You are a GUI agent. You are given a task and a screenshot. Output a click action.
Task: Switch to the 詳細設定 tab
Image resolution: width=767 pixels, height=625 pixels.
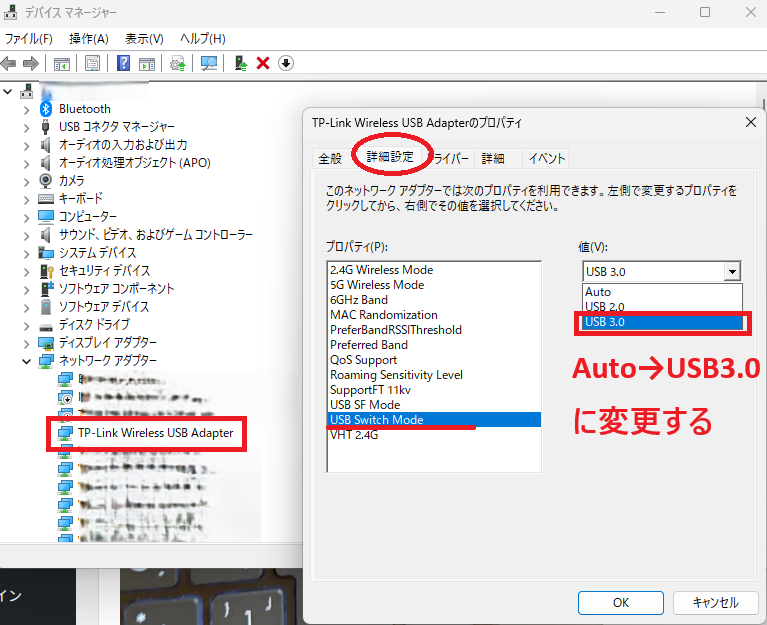(390, 156)
